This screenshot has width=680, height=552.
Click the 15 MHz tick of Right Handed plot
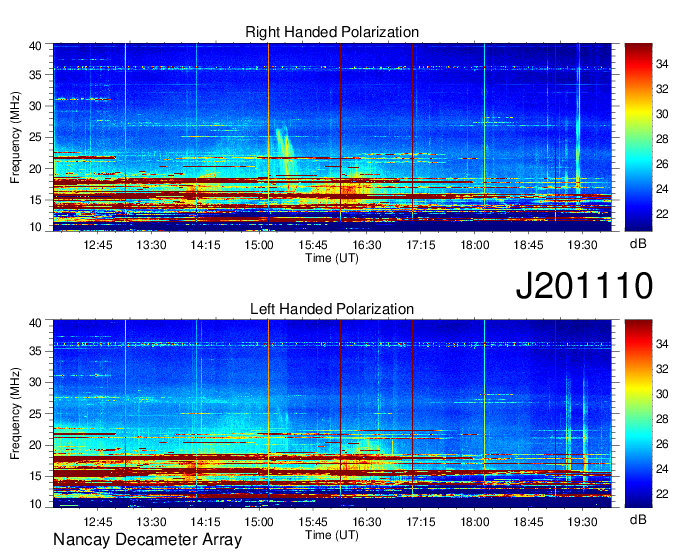click(35, 200)
